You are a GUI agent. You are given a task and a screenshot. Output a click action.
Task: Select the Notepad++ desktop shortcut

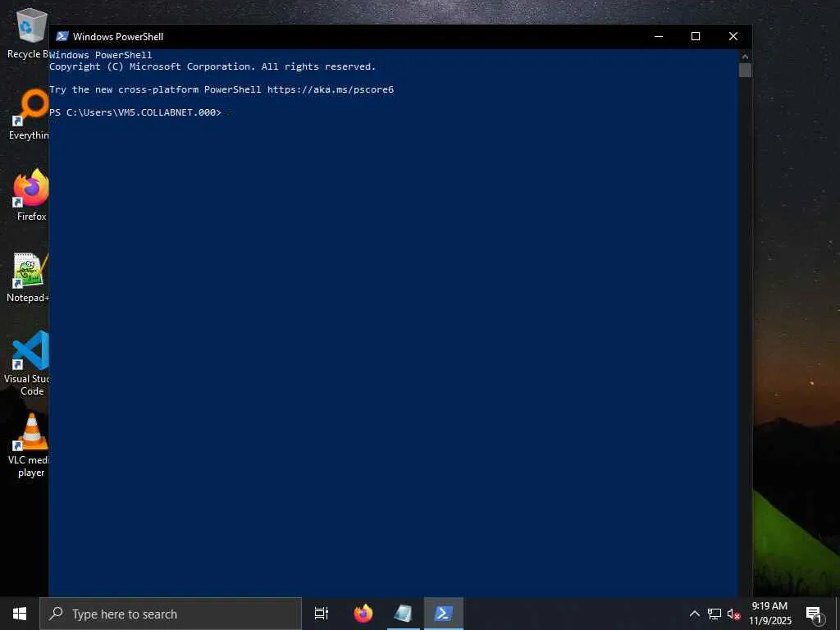click(x=28, y=277)
